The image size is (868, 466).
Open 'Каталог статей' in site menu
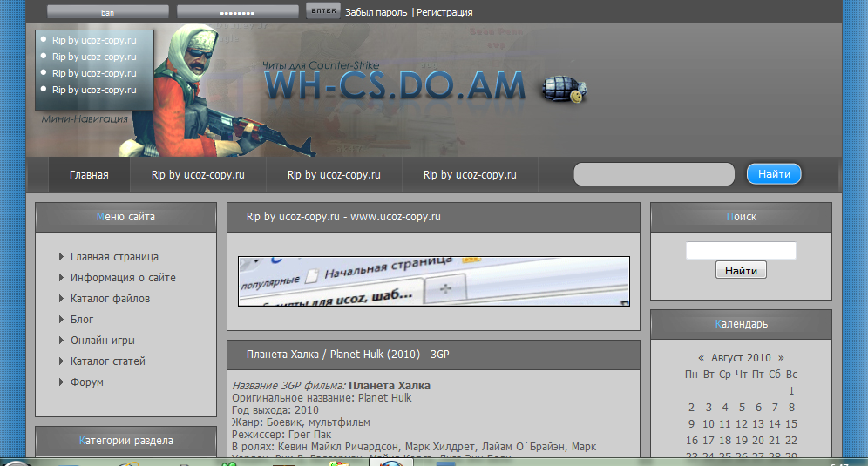coord(107,361)
